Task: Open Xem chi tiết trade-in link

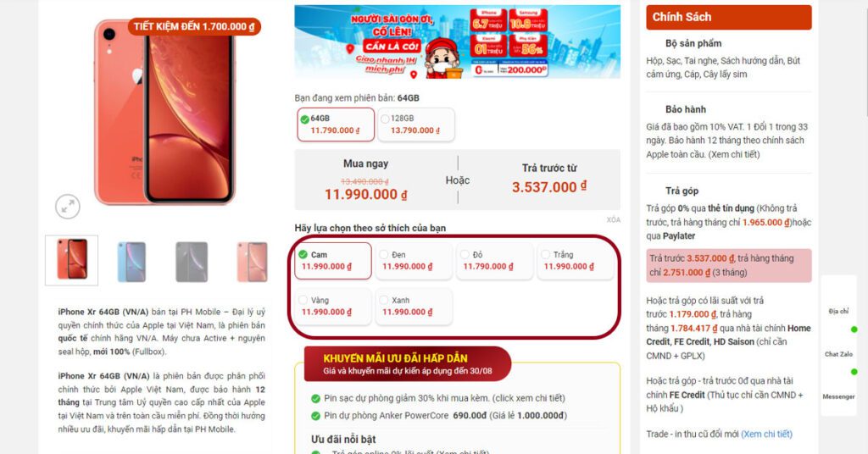Action: click(x=766, y=434)
